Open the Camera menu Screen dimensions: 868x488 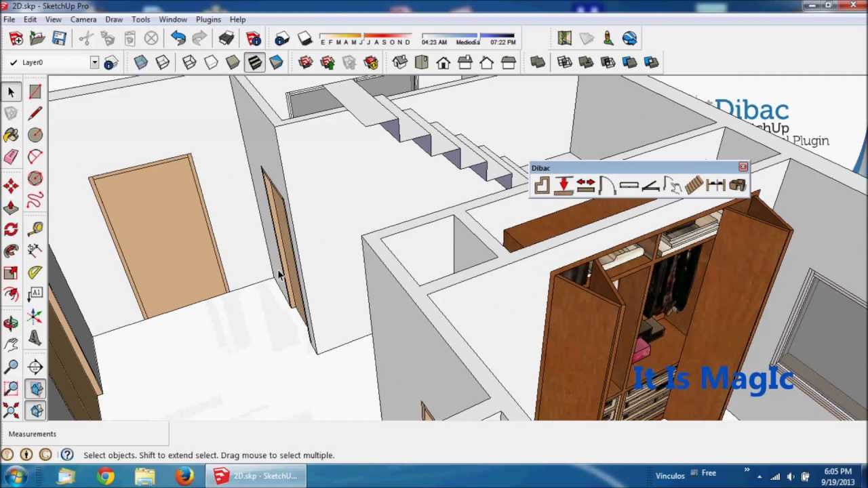83,20
